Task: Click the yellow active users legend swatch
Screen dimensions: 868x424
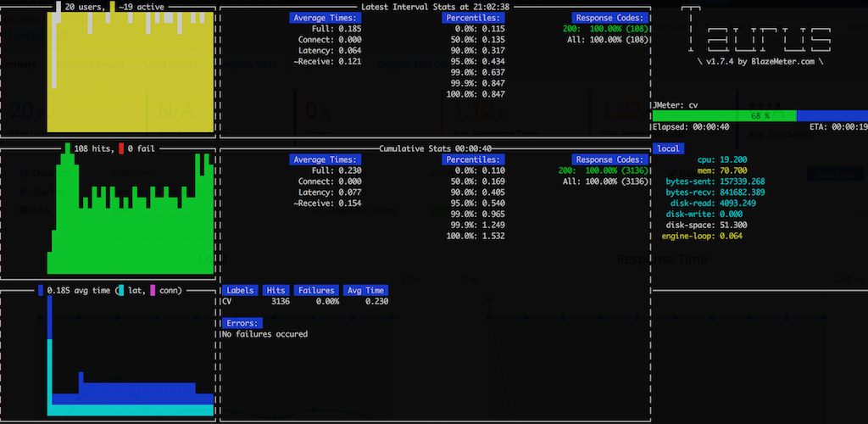Action: click(x=113, y=7)
